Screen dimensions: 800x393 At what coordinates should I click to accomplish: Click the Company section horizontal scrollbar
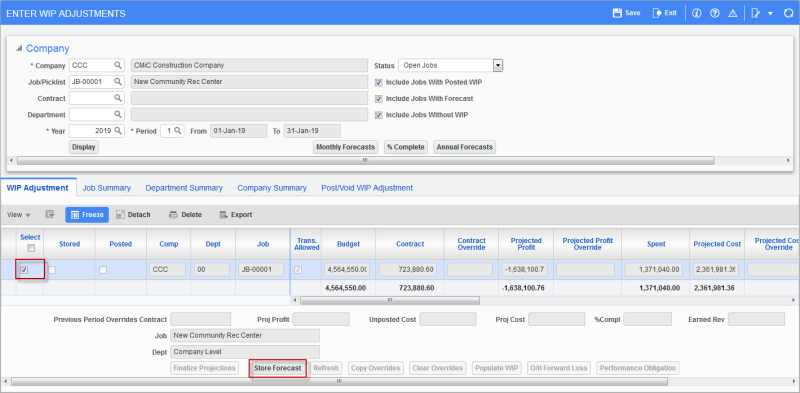tap(365, 160)
